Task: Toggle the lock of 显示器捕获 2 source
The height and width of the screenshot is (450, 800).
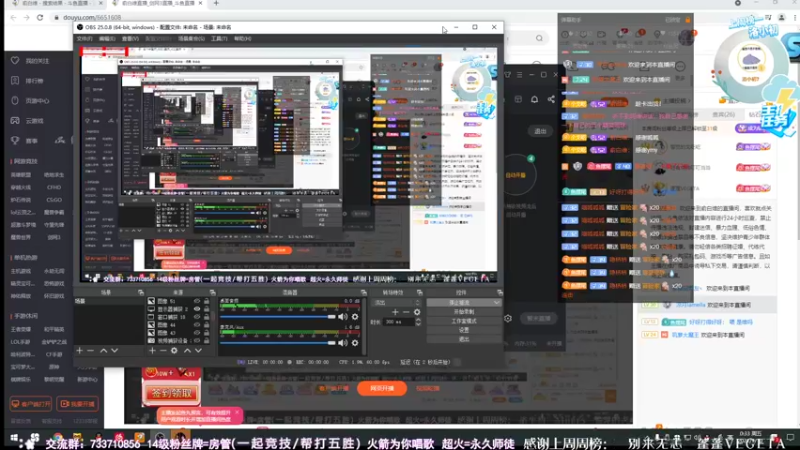Action: [207, 309]
